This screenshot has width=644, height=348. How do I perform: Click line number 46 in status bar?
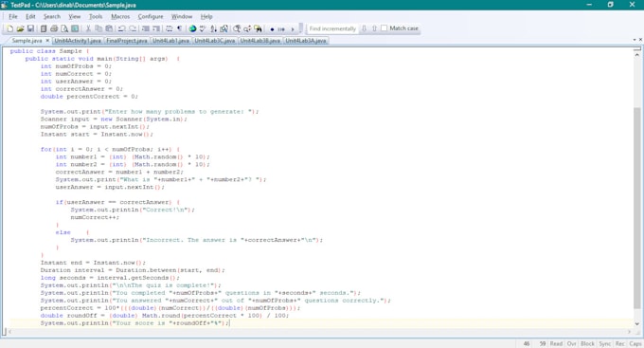[527, 344]
